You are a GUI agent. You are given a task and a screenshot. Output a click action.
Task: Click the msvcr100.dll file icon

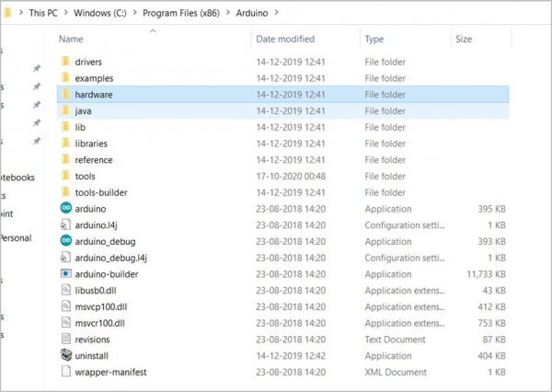tap(66, 323)
